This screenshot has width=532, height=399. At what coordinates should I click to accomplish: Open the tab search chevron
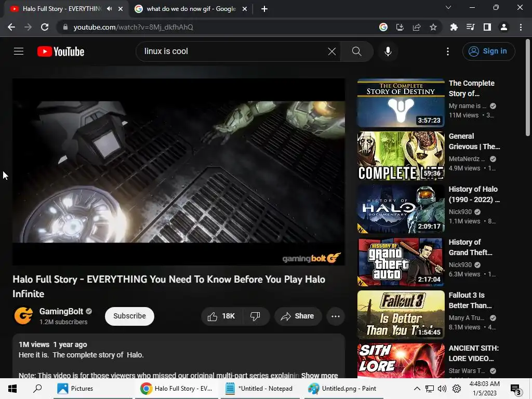pyautogui.click(x=448, y=7)
